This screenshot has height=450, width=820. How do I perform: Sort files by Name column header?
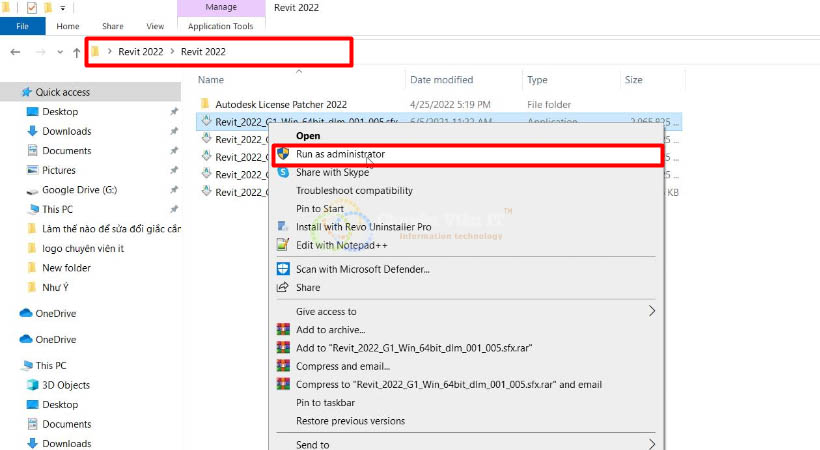pos(210,79)
